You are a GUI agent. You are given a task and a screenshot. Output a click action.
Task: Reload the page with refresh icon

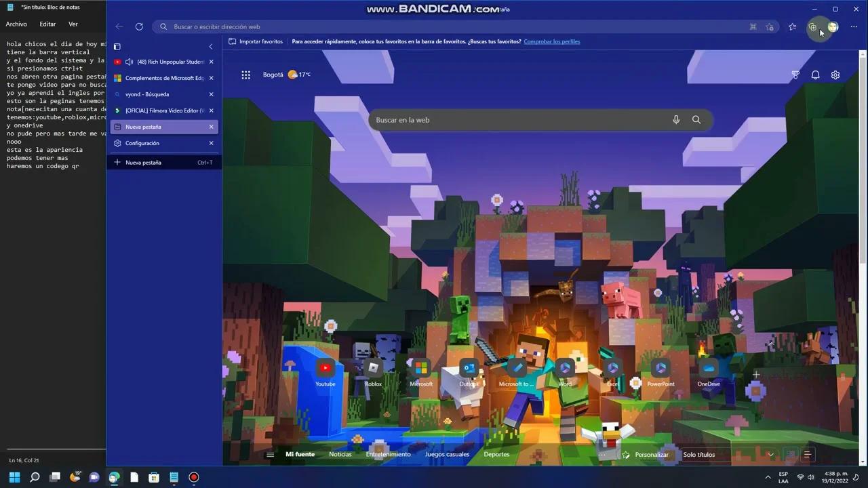(139, 26)
